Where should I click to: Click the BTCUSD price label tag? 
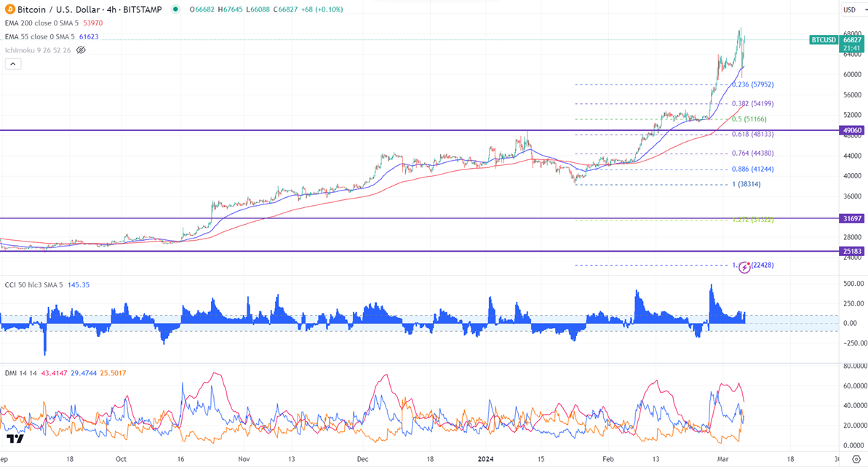pyautogui.click(x=823, y=40)
